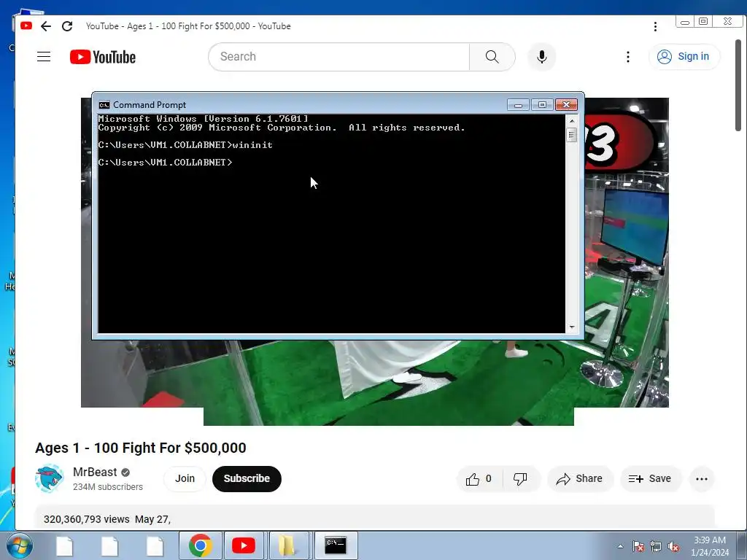Screen dimensions: 747x560
Task: Join the MrBeast channel membership
Action: click(185, 478)
